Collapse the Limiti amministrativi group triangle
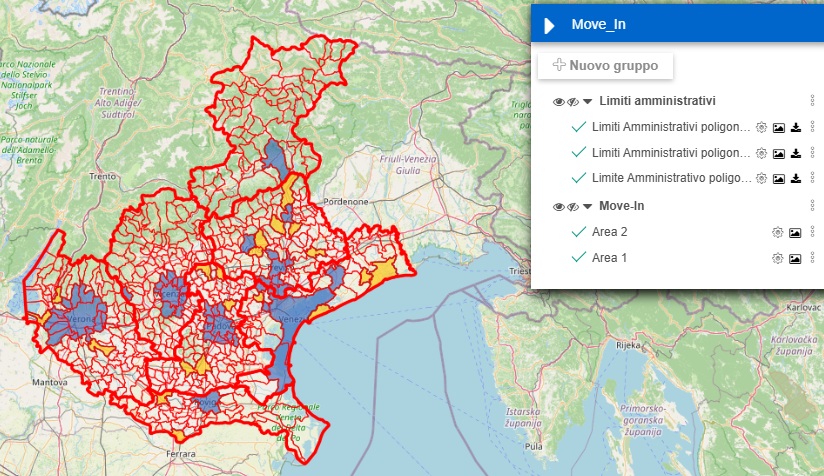Viewport: 824px width, 476px height. pyautogui.click(x=588, y=101)
